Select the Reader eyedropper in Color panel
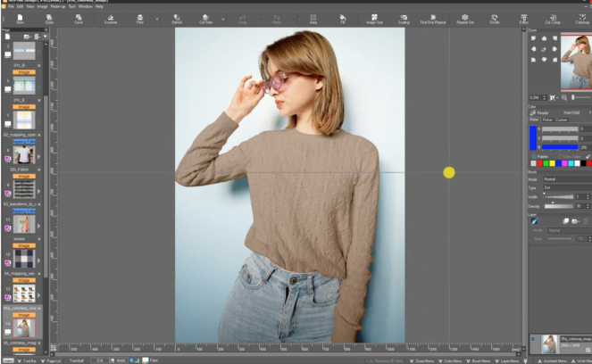This screenshot has width=592, height=364. click(x=539, y=112)
